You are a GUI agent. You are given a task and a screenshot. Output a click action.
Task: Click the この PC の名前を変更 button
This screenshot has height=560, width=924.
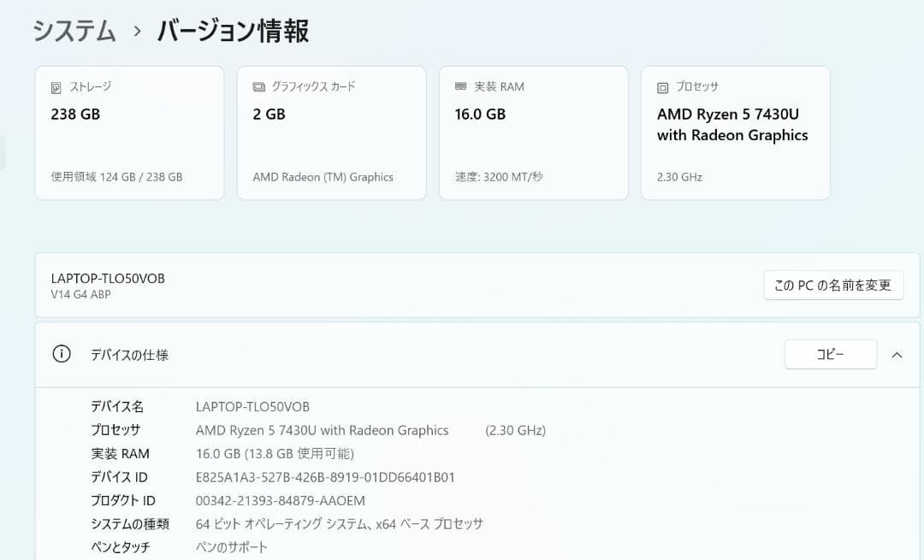point(832,285)
